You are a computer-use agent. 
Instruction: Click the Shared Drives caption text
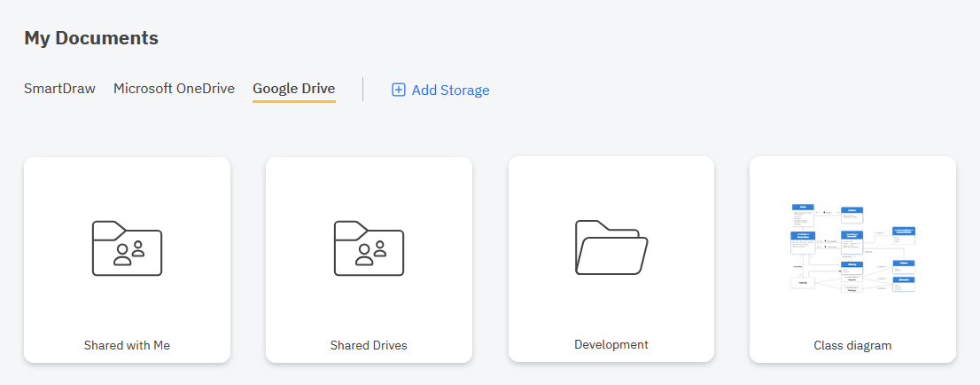369,345
